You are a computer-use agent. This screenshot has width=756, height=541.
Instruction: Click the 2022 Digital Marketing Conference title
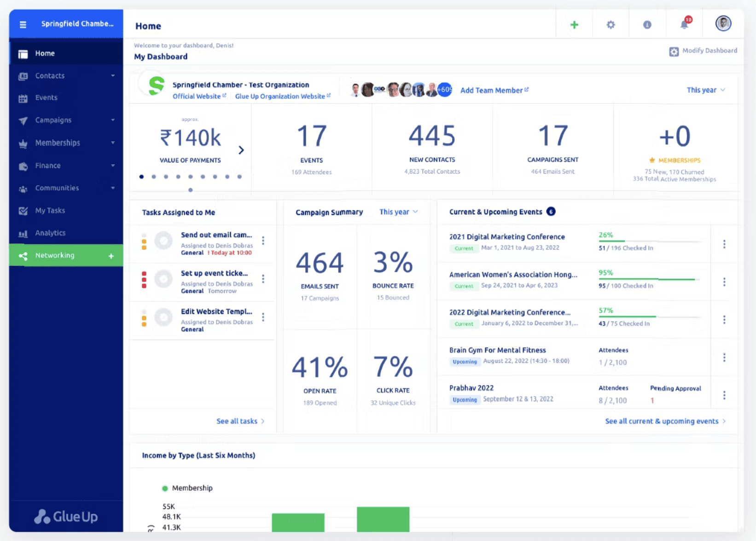click(x=510, y=312)
